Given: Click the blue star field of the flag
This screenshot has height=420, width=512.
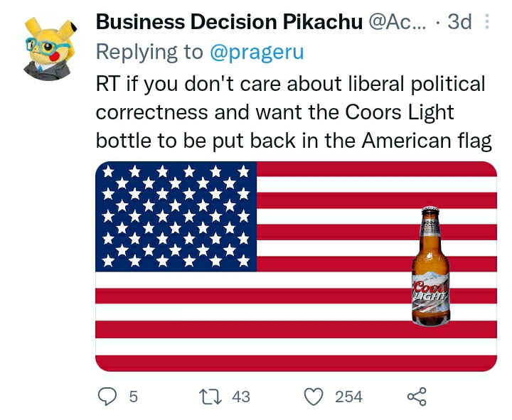Looking at the screenshot, I should [x=176, y=216].
